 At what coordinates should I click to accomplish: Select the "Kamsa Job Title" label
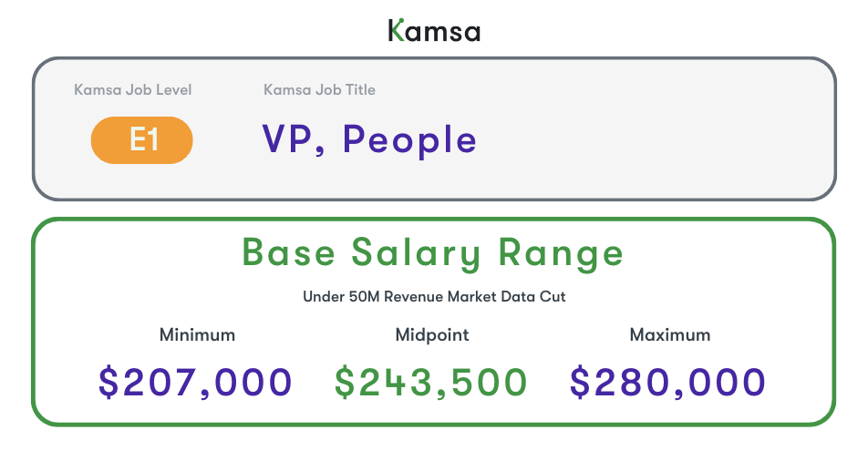coord(319,90)
